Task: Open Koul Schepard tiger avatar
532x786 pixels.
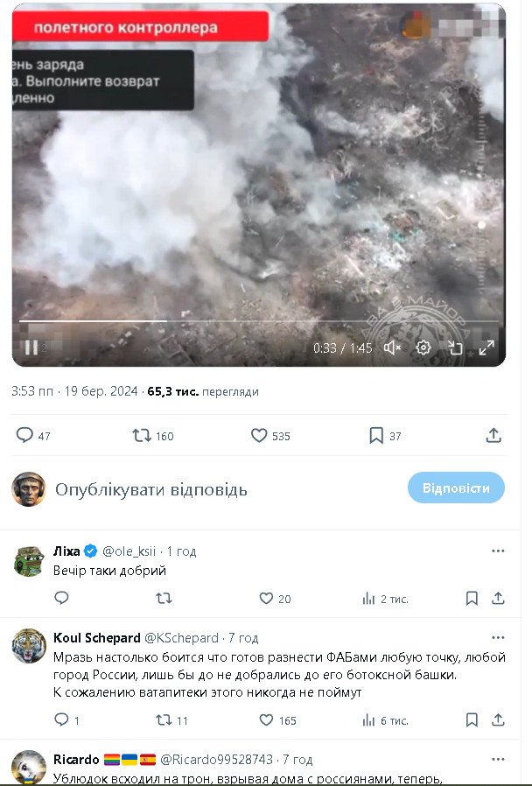Action: point(29,646)
